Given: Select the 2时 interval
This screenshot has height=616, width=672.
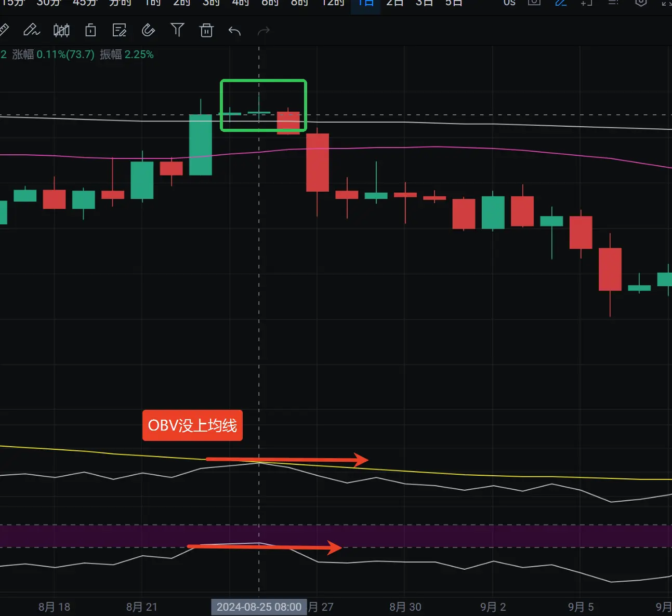Looking at the screenshot, I should pyautogui.click(x=182, y=3).
